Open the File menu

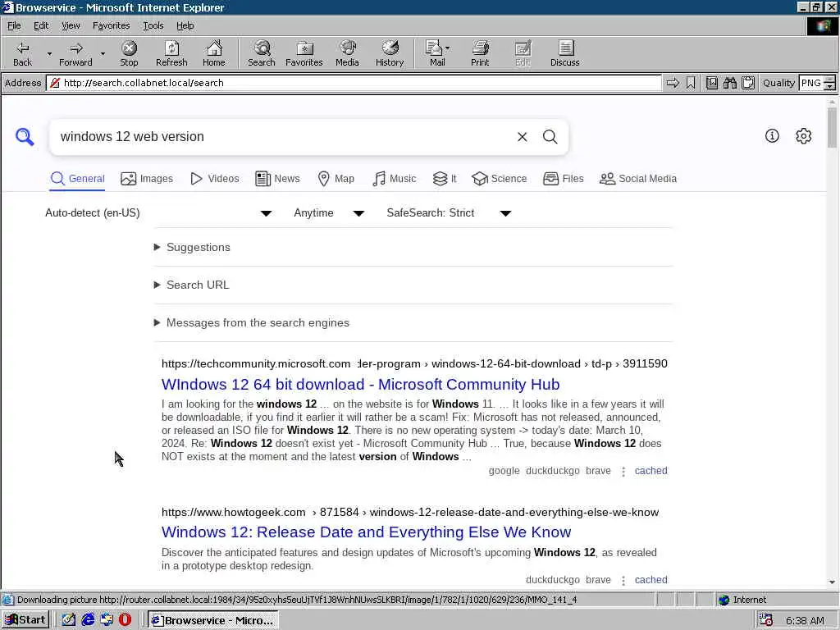pos(14,25)
